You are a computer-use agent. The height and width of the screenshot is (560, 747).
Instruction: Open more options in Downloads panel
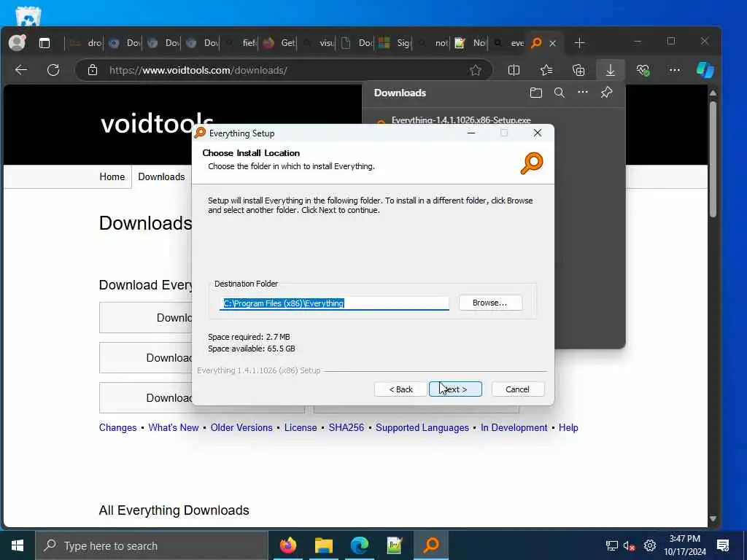[583, 92]
